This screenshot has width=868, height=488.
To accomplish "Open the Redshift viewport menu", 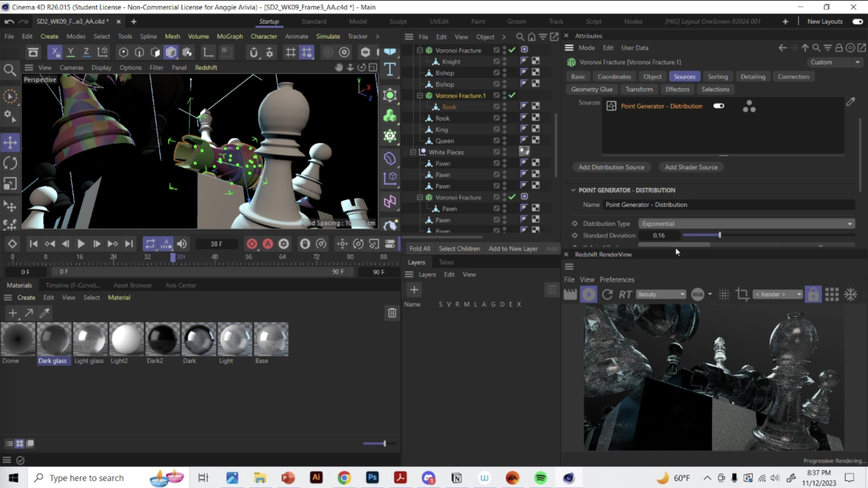I will [x=206, y=67].
